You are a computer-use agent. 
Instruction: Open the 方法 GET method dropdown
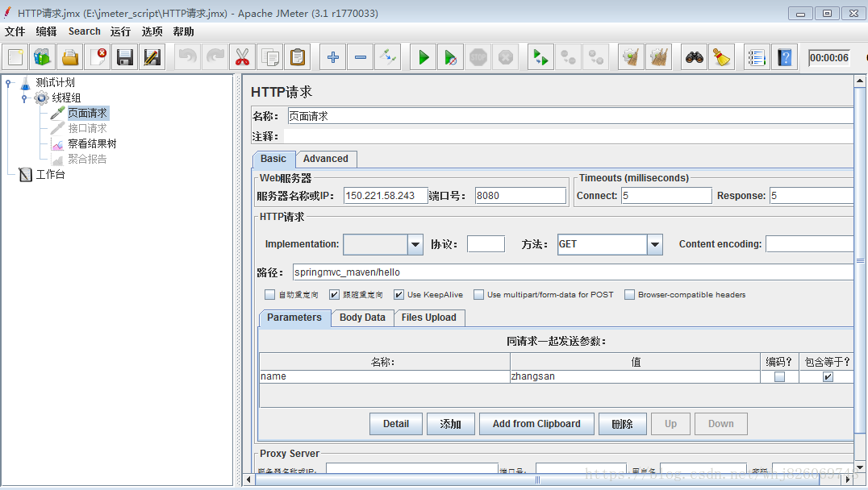pyautogui.click(x=655, y=244)
